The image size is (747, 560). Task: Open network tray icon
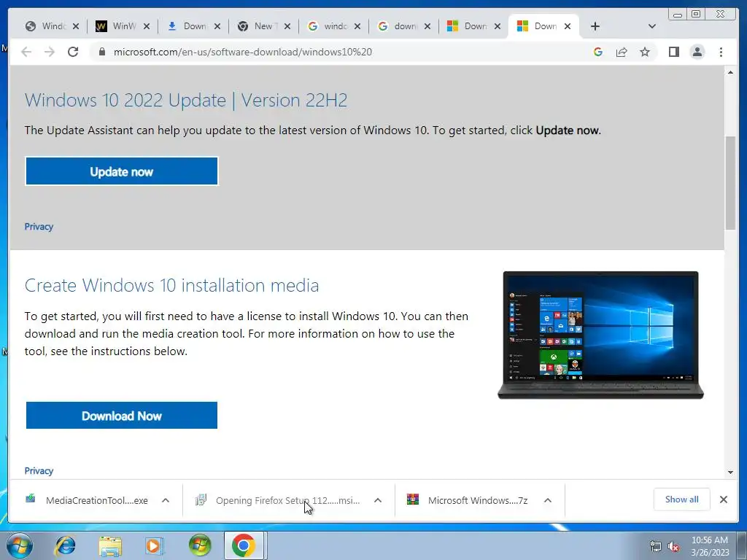pyautogui.click(x=656, y=546)
